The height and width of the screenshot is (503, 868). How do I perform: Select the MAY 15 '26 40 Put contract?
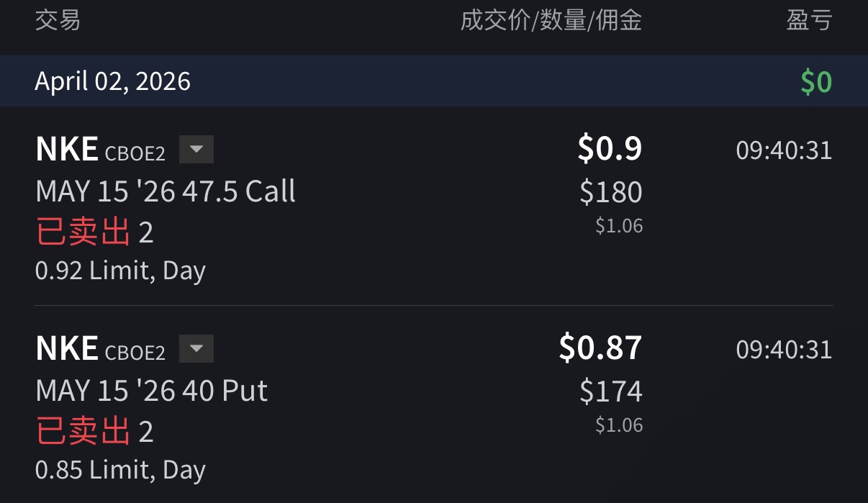(152, 391)
